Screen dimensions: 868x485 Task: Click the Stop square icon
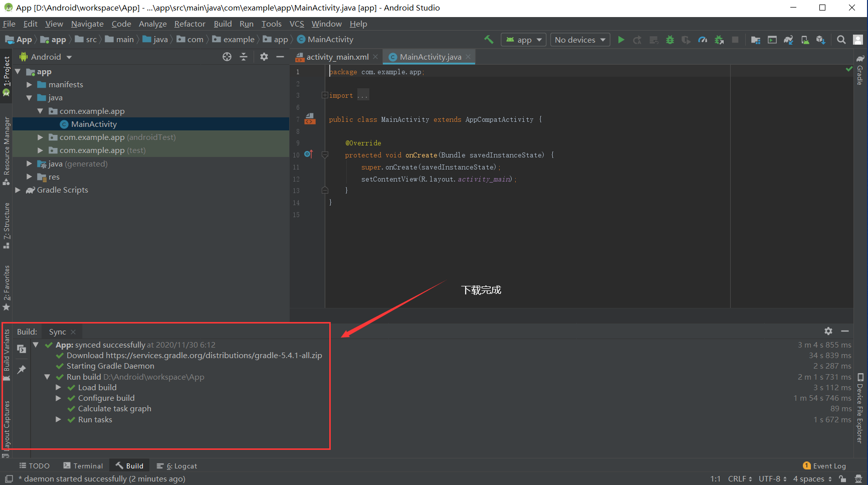point(735,40)
